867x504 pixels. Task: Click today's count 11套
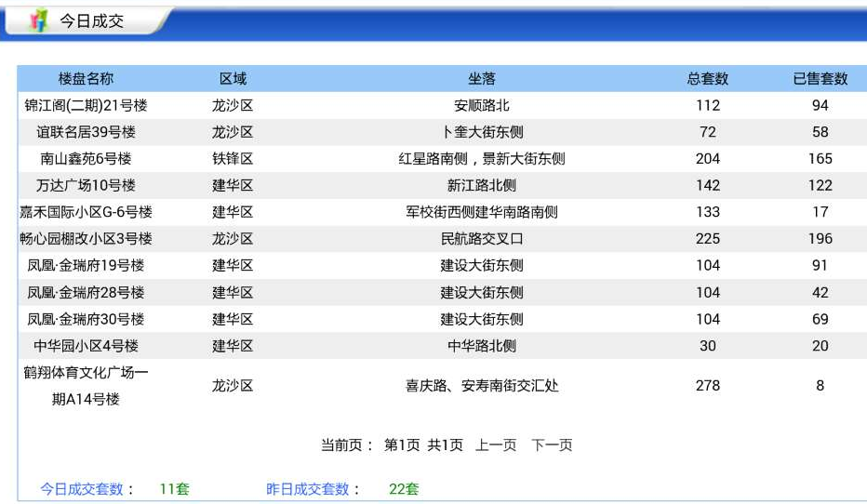click(174, 489)
